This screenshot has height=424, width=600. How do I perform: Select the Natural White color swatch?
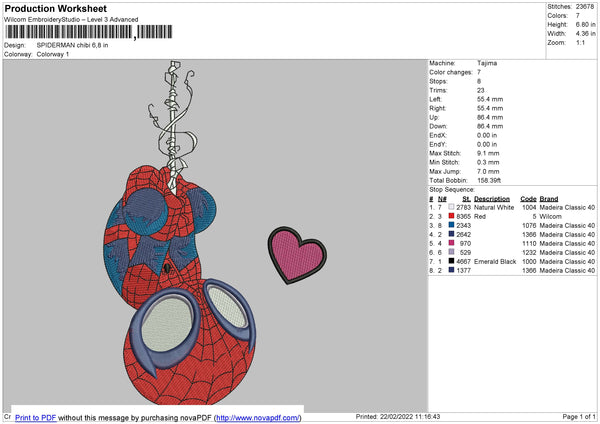(x=451, y=207)
